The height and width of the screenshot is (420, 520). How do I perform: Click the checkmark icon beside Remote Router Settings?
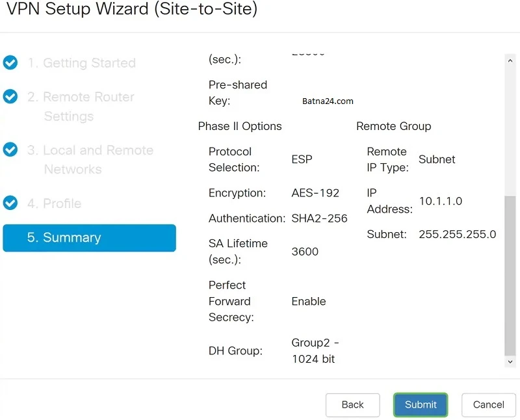(10, 96)
